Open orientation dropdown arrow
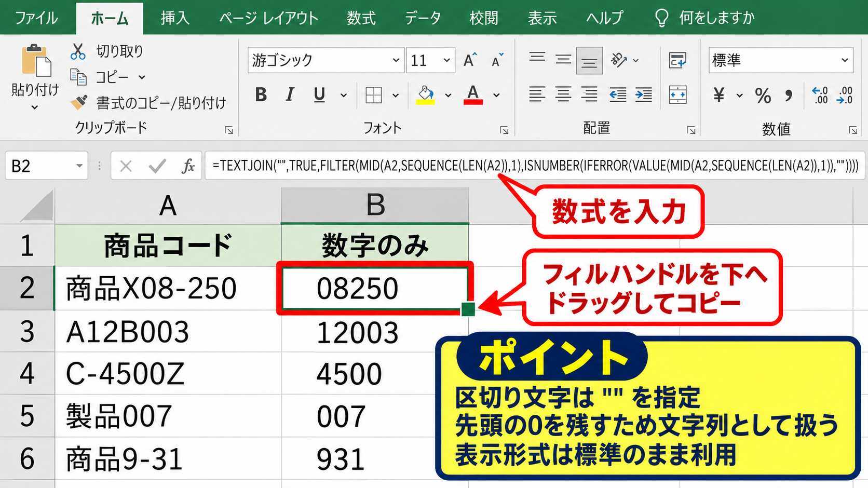868x488 pixels. tap(636, 61)
